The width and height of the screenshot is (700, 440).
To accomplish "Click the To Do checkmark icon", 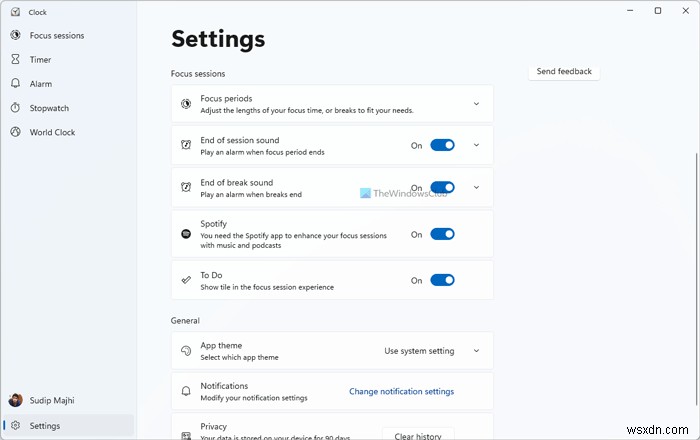I will (x=186, y=281).
